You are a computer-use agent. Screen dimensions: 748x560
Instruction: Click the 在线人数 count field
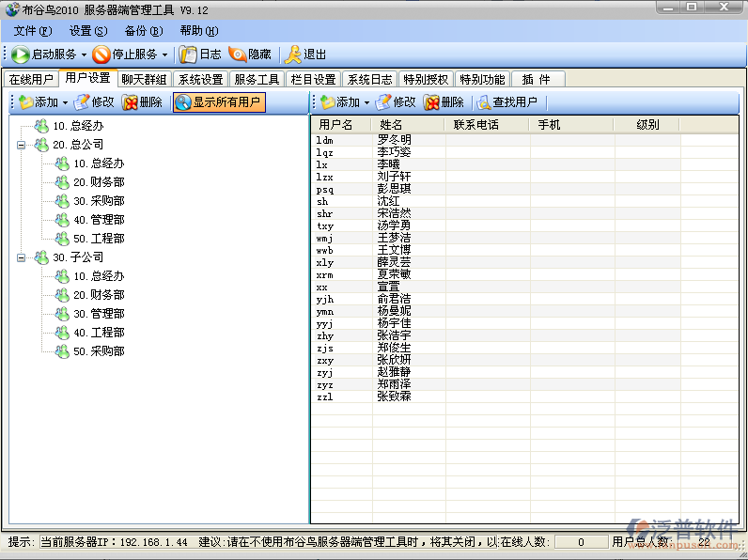(x=581, y=542)
